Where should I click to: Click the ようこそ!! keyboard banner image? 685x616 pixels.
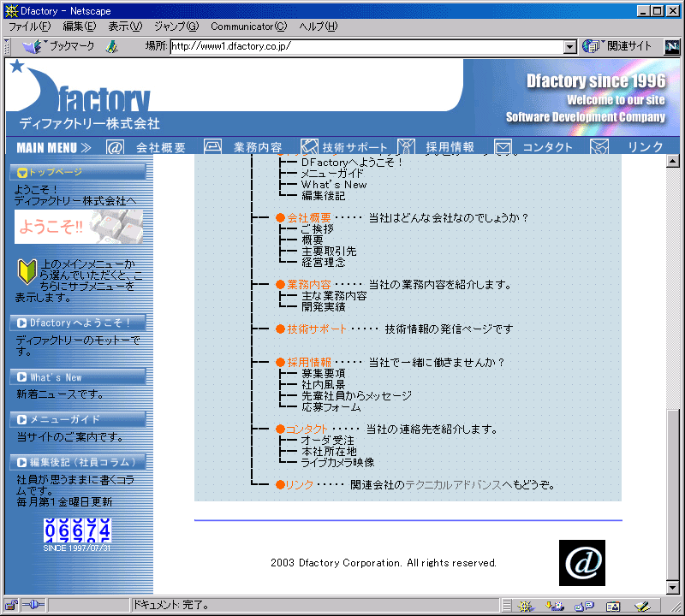coord(79,227)
